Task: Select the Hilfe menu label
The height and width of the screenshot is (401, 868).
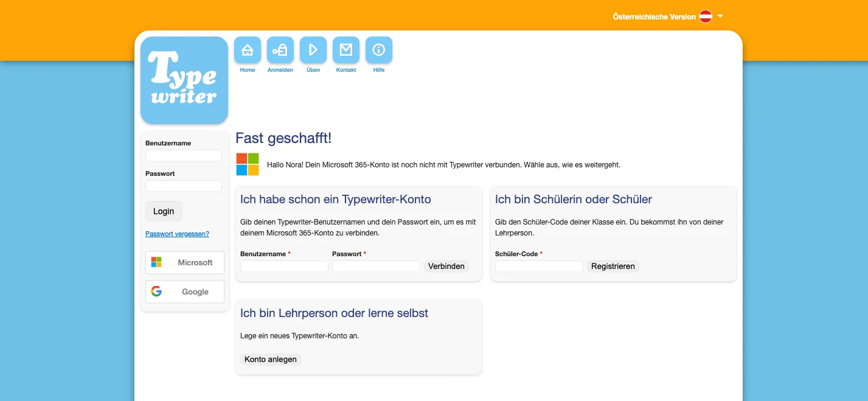Action: tap(379, 70)
